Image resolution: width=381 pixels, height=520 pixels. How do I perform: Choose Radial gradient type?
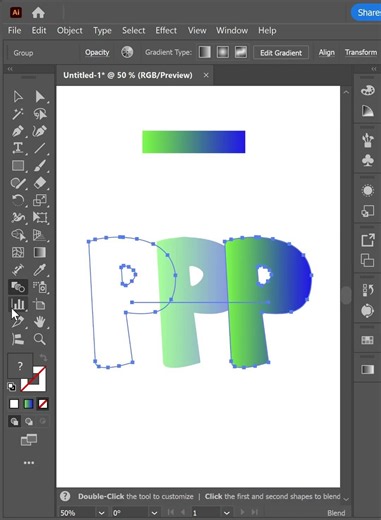[x=223, y=52]
